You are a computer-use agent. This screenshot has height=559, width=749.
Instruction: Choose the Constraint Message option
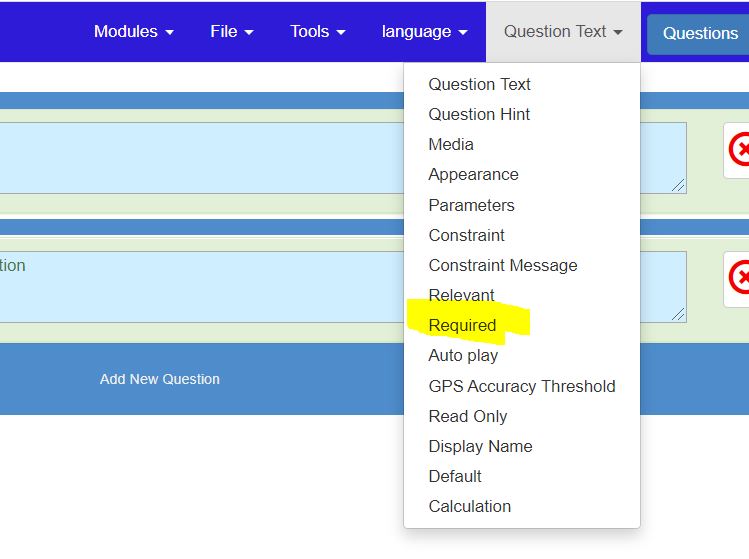pos(502,265)
